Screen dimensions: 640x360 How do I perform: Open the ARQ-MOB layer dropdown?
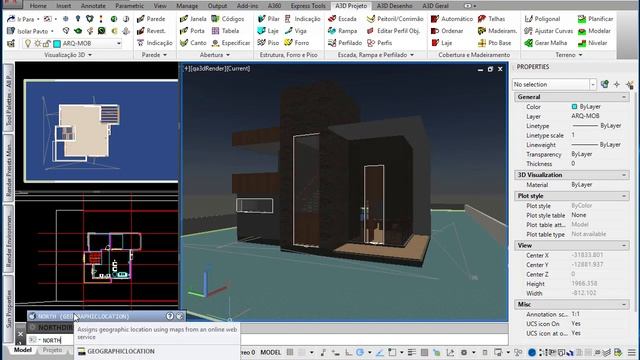(119, 43)
